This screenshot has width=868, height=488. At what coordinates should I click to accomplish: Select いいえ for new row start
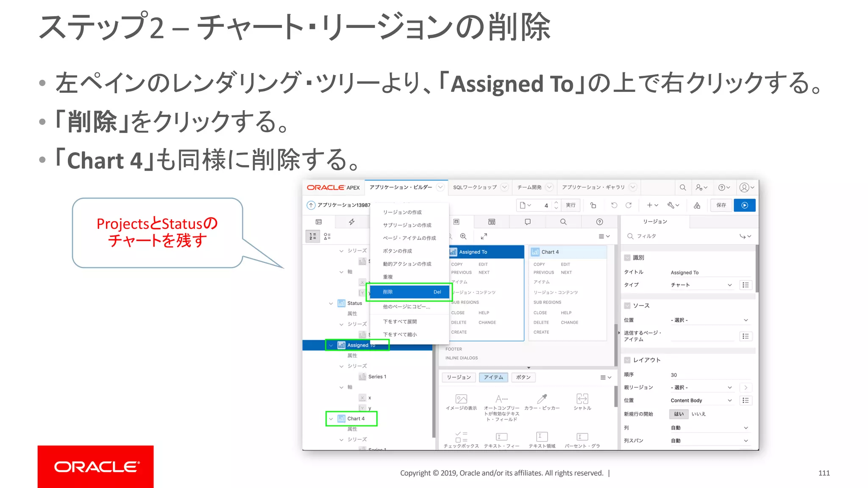pos(698,414)
